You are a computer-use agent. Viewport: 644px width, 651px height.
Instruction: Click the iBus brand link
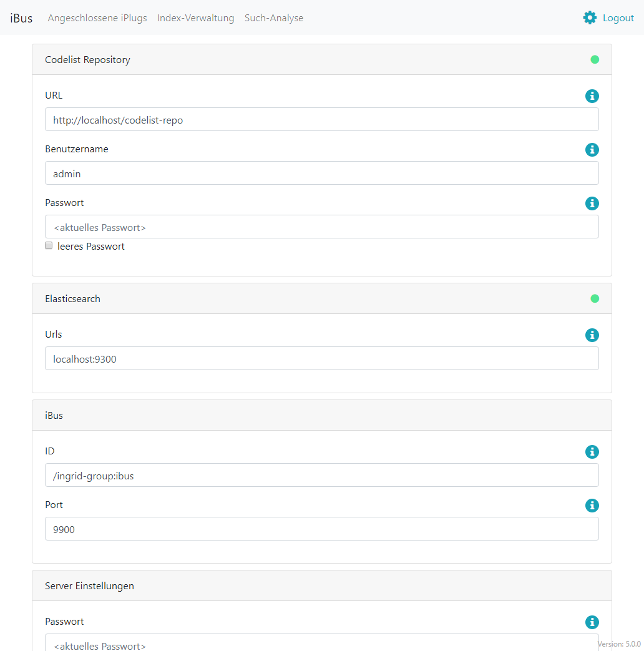21,18
